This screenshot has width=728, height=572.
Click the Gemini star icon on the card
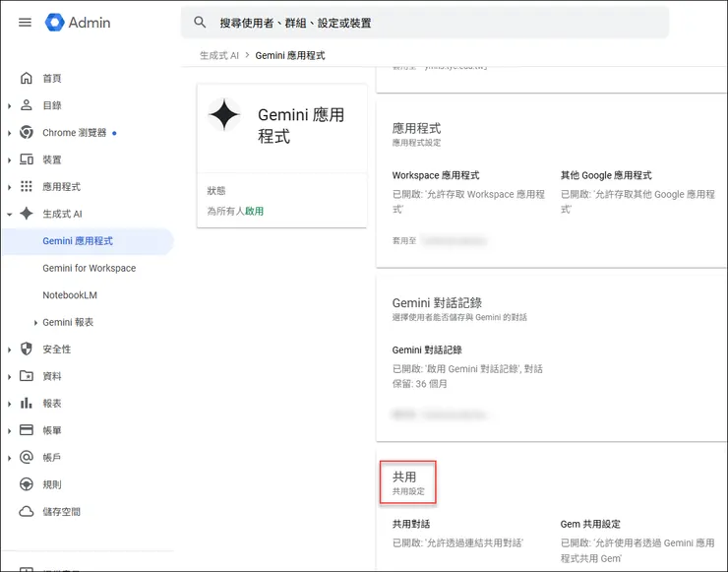[224, 114]
